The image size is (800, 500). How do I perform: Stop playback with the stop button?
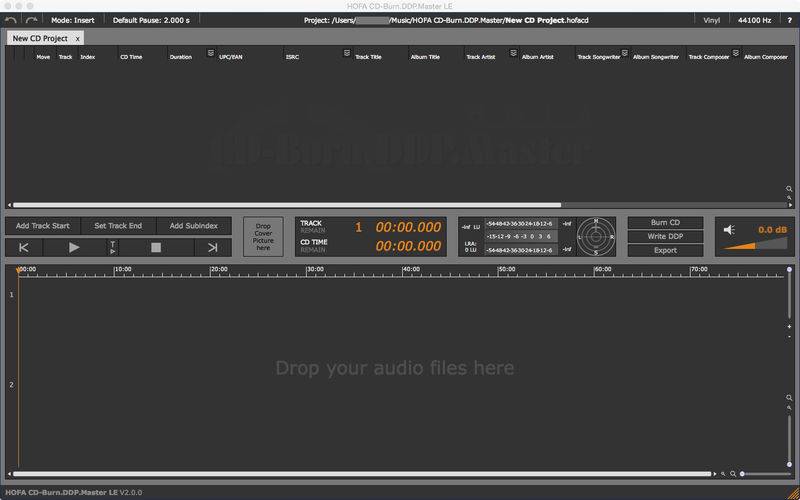pos(156,247)
